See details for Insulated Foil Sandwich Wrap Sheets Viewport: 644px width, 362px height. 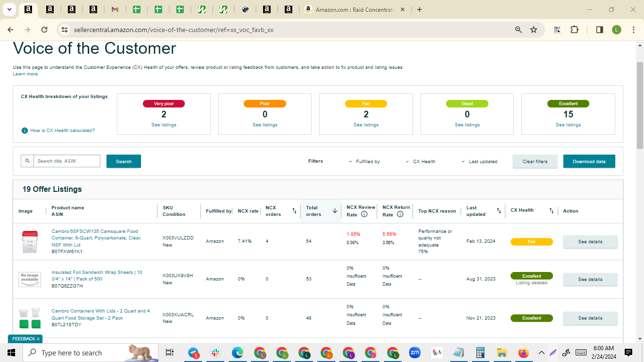click(x=590, y=280)
